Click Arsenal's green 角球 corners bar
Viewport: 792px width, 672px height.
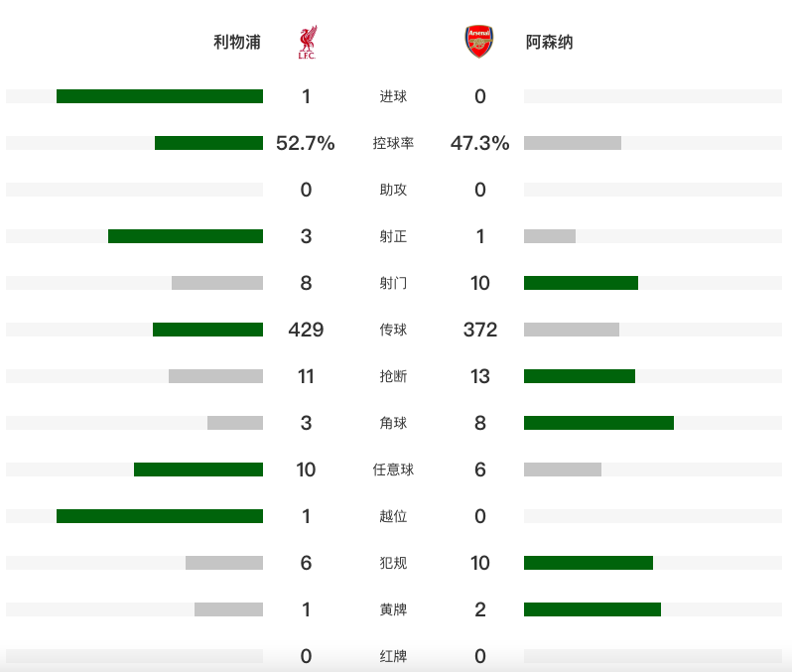[598, 423]
